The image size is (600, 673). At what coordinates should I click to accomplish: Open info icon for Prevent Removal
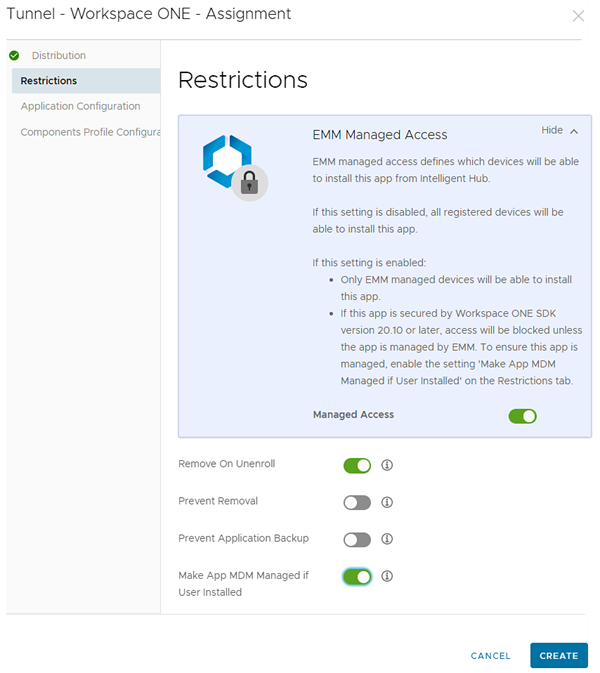pos(387,502)
